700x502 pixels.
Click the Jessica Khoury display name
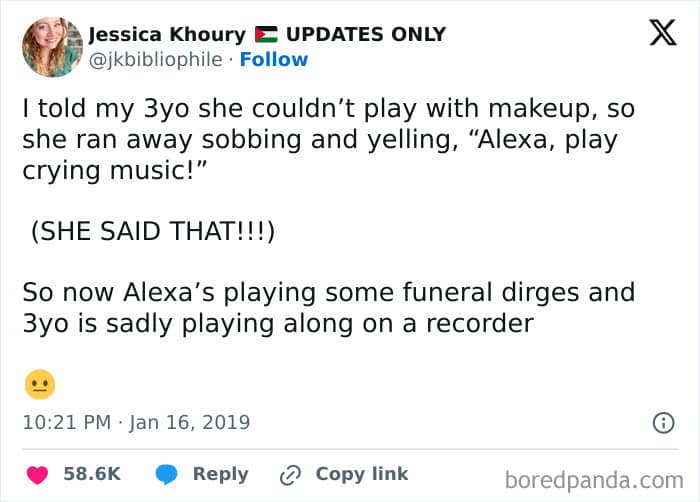point(166,35)
